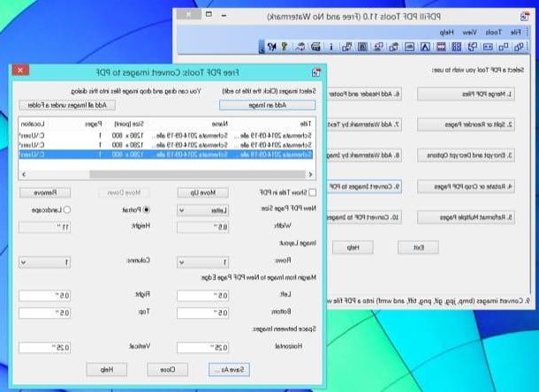539x392 pixels.
Task: Click the Merge PDF Files toolbar icon
Action: pos(519,47)
